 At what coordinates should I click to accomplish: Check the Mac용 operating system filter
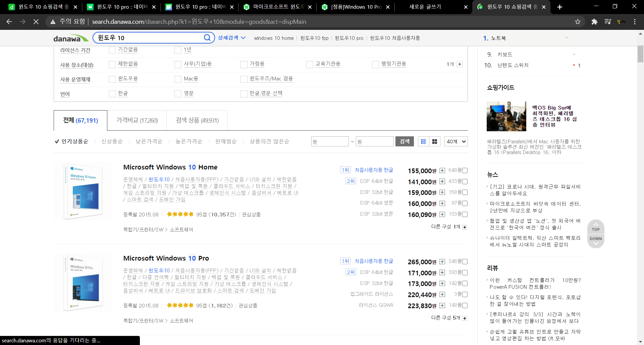178,79
